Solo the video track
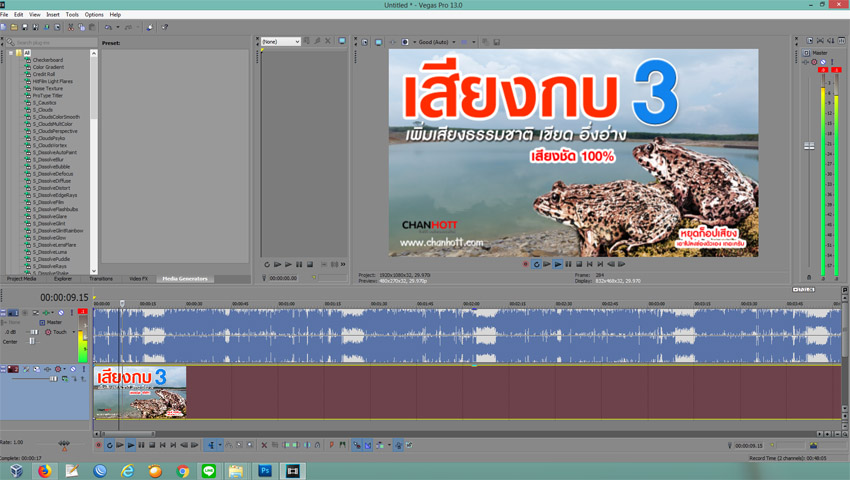Viewport: 850px width, 480px height. [84, 369]
